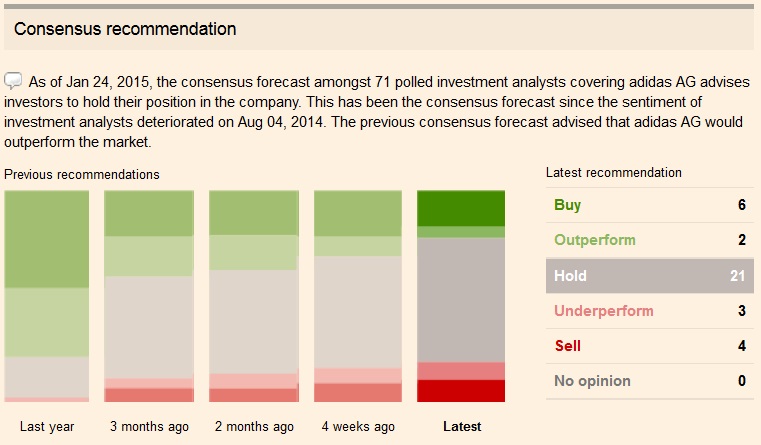Select the Underperform recommendation row
This screenshot has width=761, height=445.
[650, 310]
